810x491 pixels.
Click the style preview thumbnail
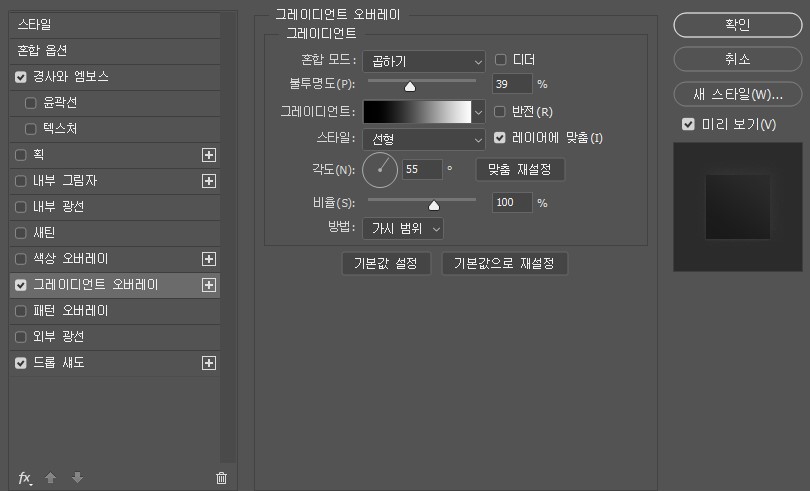click(738, 207)
